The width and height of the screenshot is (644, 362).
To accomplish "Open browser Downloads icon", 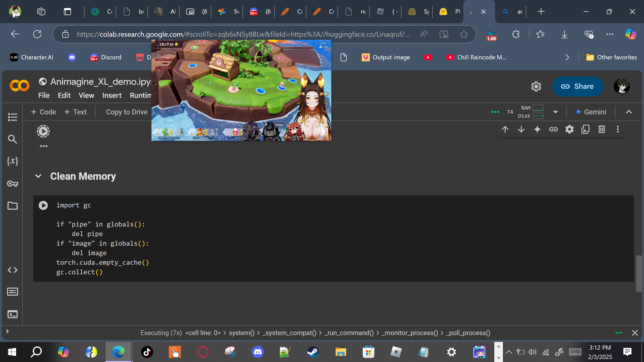I will point(565,34).
